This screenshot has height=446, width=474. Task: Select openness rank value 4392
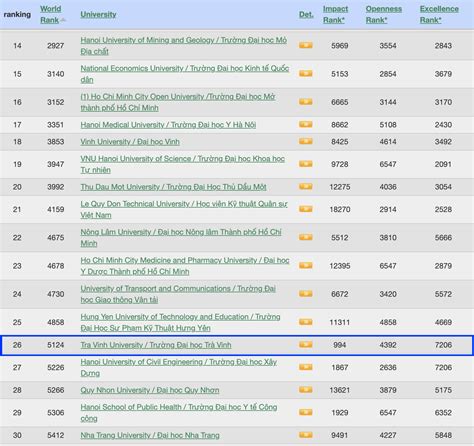[388, 345]
